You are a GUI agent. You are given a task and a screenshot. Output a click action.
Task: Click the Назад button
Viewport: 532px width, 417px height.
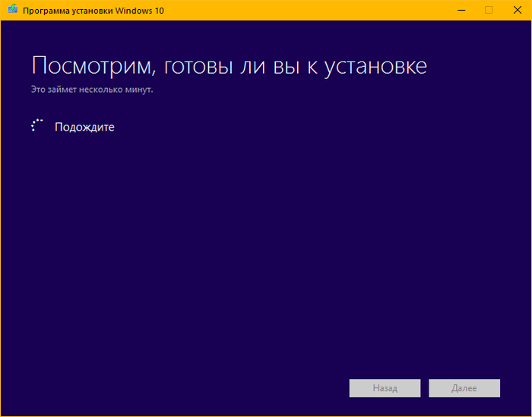[x=385, y=388]
